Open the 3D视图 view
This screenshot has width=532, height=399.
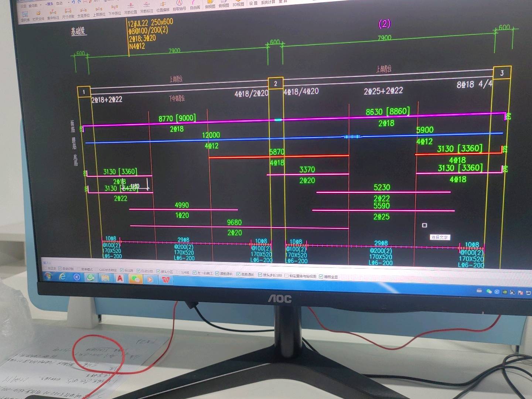coord(238,3)
